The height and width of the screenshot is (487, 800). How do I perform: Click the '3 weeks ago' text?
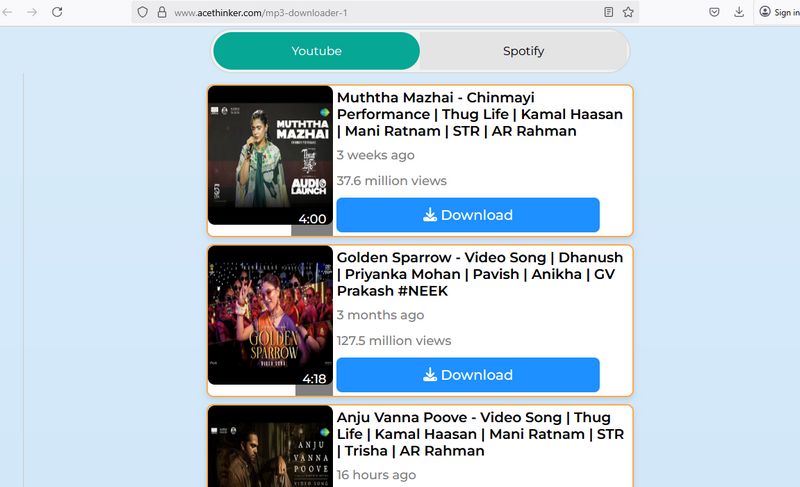tap(376, 155)
